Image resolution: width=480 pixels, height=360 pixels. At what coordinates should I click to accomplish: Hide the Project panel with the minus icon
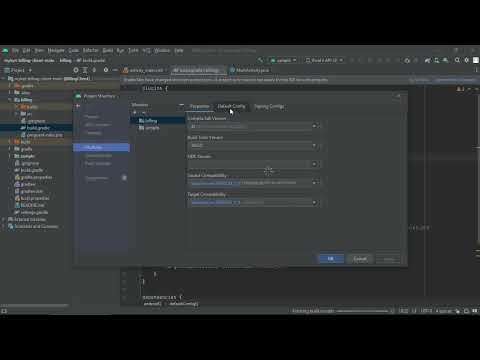115,70
